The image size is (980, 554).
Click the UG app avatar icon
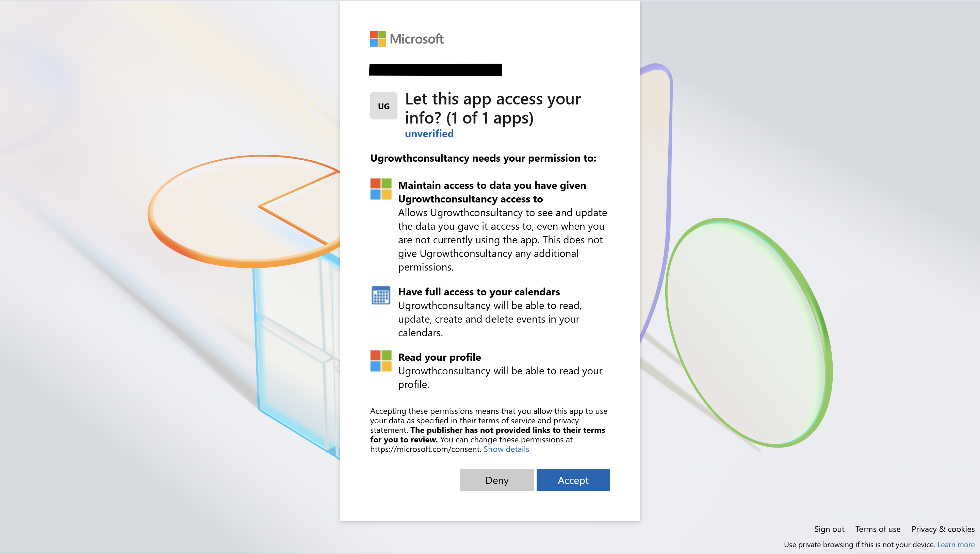[x=383, y=105]
